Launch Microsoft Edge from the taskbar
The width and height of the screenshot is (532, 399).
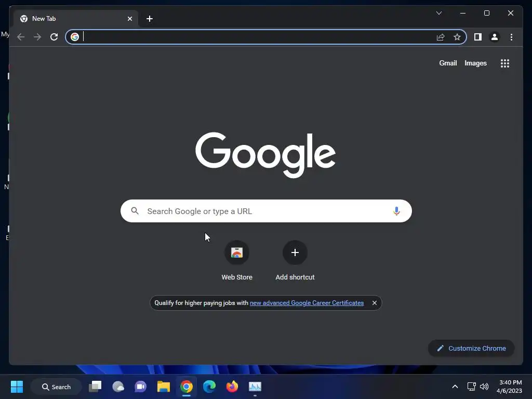click(209, 387)
